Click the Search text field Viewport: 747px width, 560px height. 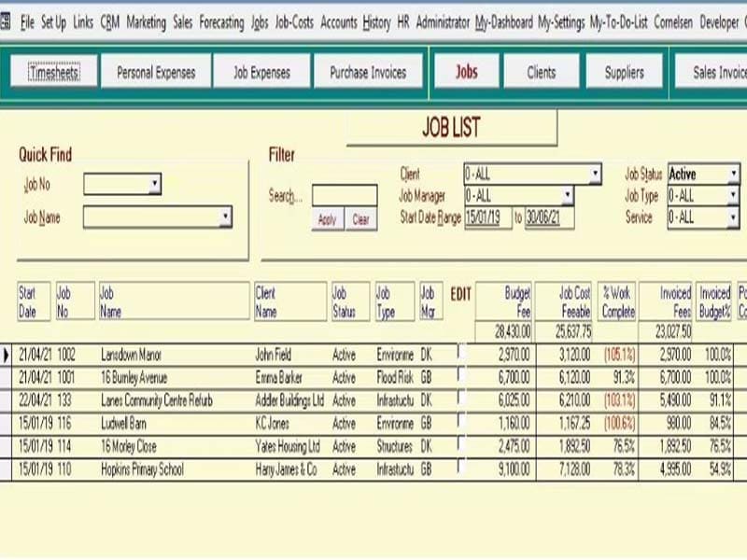[345, 196]
